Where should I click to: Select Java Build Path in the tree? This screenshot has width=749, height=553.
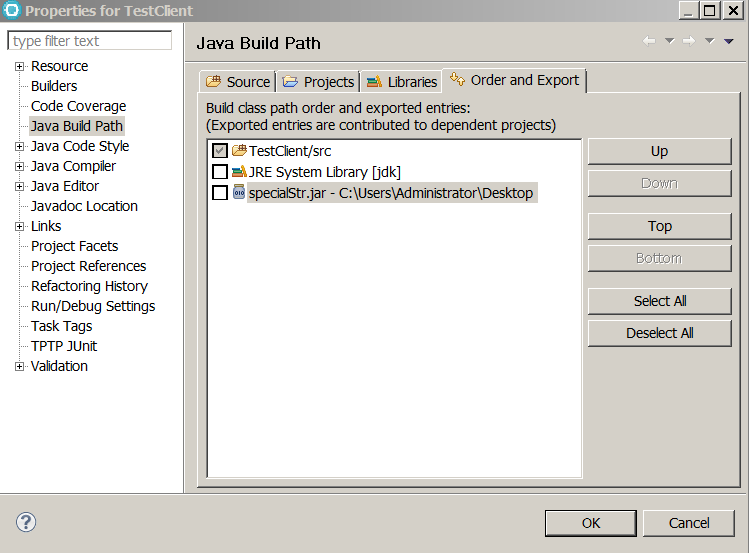[x=76, y=126]
